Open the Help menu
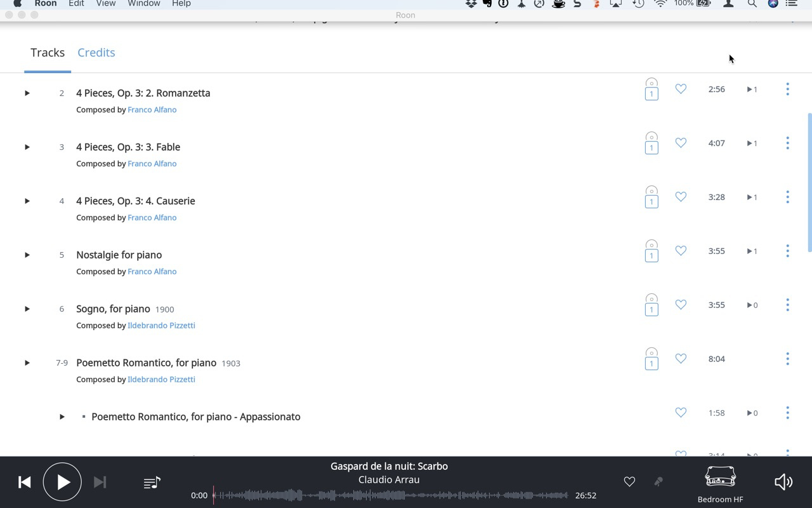Screen dimensions: 812x508 coord(181,3)
